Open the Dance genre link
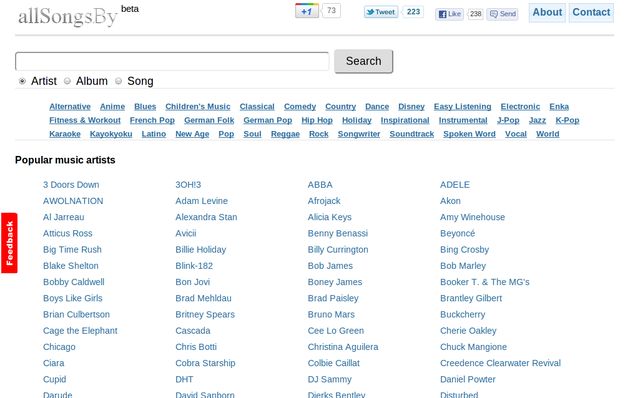 pos(377,107)
